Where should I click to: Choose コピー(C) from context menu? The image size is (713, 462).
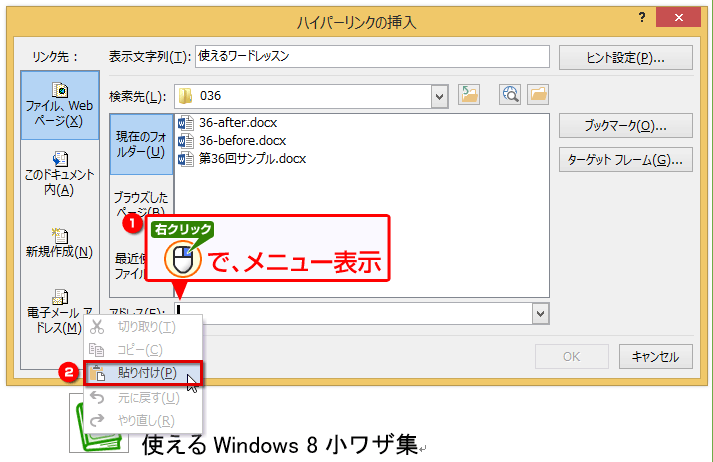pos(143,350)
